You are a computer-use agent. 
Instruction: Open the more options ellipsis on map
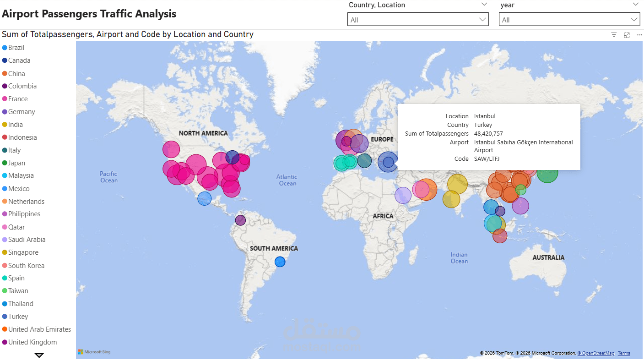pos(639,35)
